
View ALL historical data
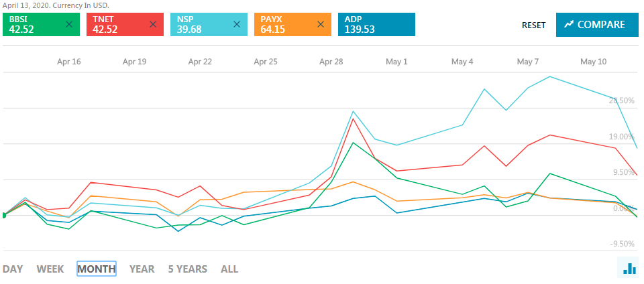[x=229, y=269]
